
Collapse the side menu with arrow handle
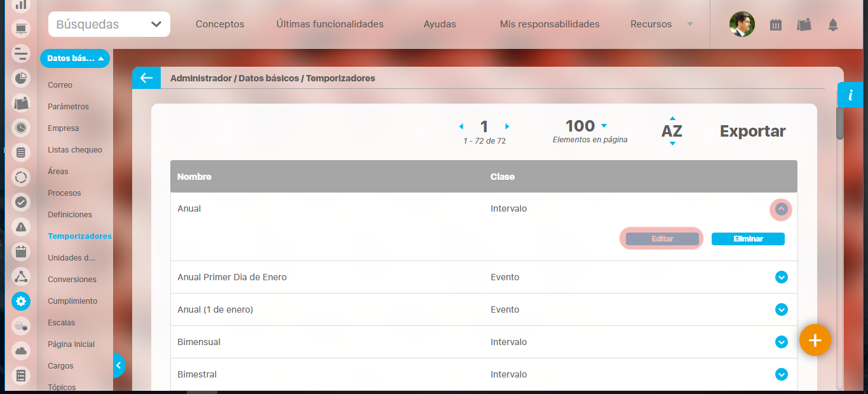point(118,365)
